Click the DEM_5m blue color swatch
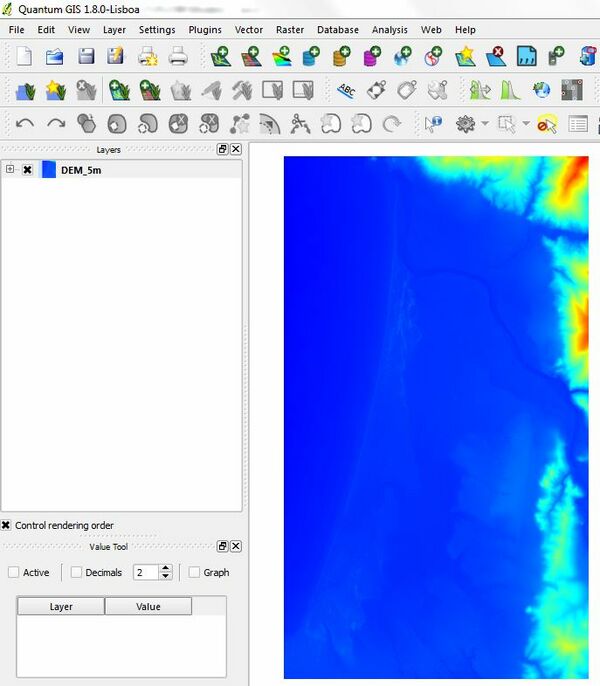 pyautogui.click(x=48, y=170)
